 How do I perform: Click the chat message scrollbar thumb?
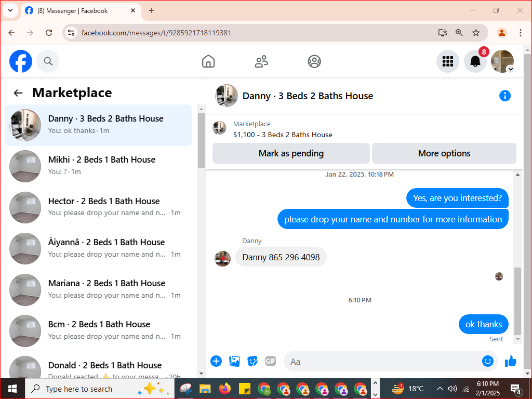(x=517, y=301)
